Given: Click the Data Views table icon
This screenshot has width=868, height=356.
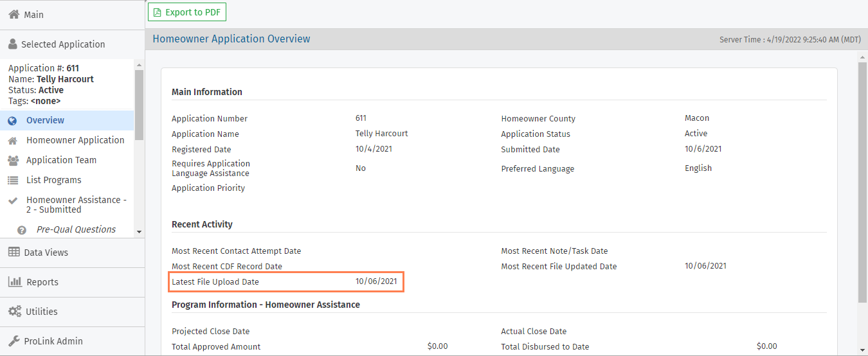Looking at the screenshot, I should tap(14, 252).
